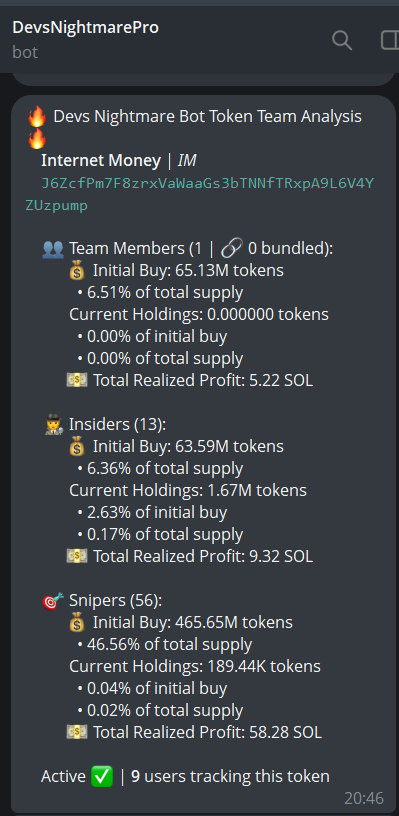Screen dimensions: 399x816
Task: Click the Snipers Current Holdings 189.44K line
Action: coord(195,666)
